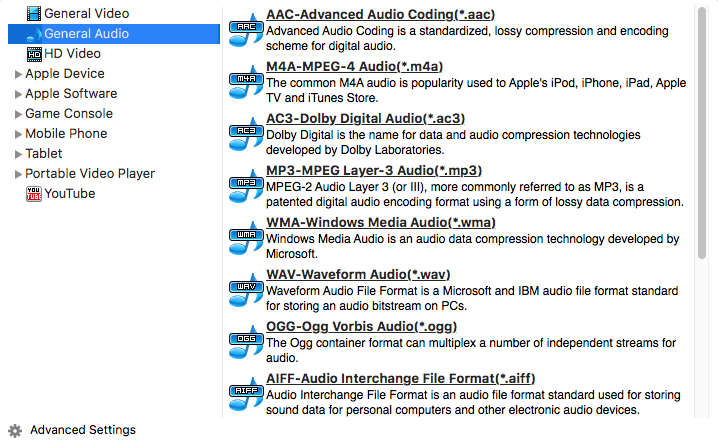Click the Advanced Settings gear icon
The image size is (718, 446).
coord(14,431)
